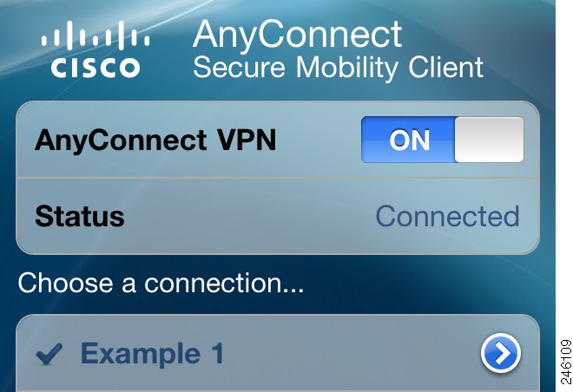Click the blue ON label of the toggle
Image resolution: width=573 pixels, height=392 pixels.
pyautogui.click(x=409, y=140)
